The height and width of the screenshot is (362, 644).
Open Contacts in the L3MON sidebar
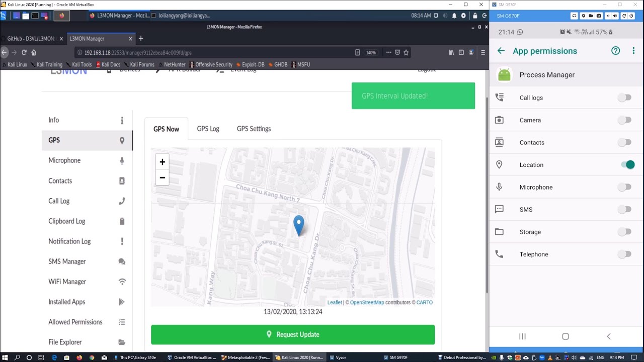point(87,181)
